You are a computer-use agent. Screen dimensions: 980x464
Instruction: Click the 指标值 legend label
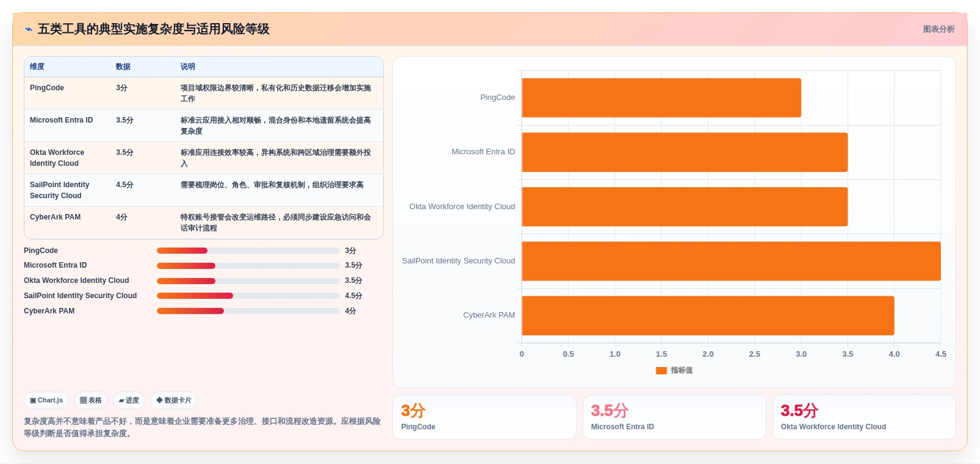(682, 370)
